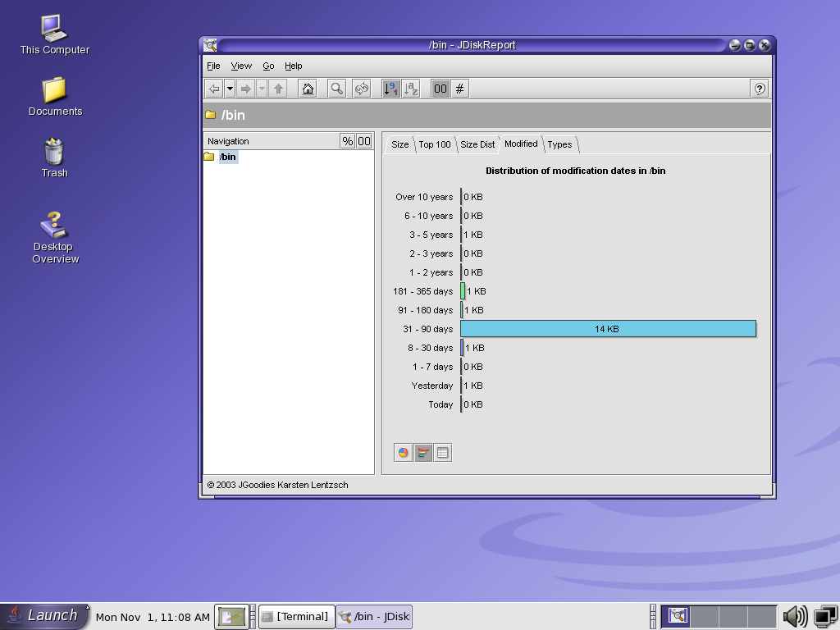Open the Desktop Overview icon
The image size is (840, 630).
55,237
